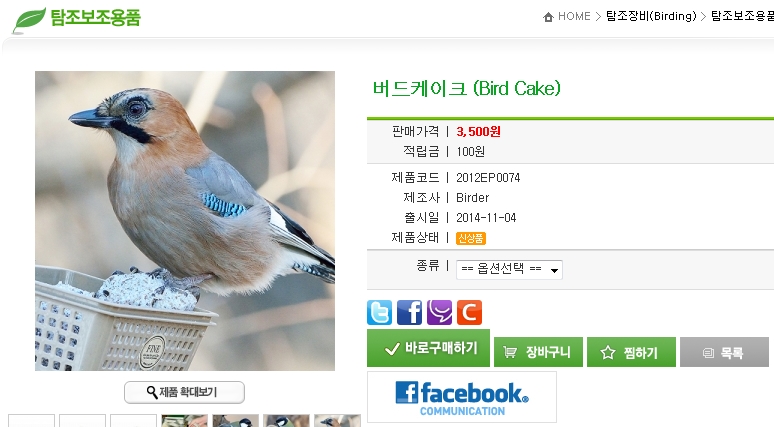774x427 pixels.
Task: Go to 탐조장비(Birding) breadcrumb
Action: (651, 16)
